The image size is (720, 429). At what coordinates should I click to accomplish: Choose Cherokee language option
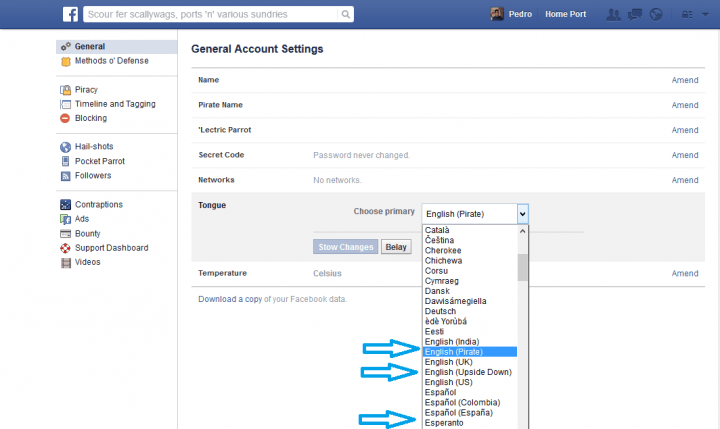coord(443,250)
